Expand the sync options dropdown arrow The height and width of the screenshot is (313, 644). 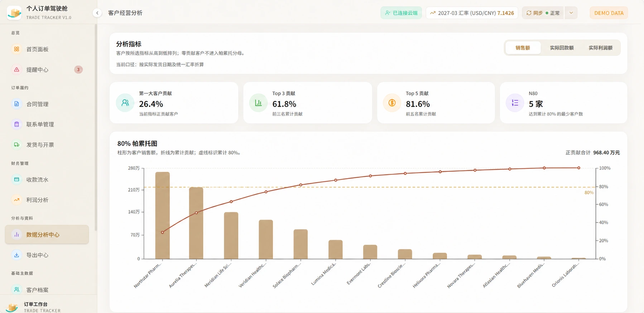(571, 13)
